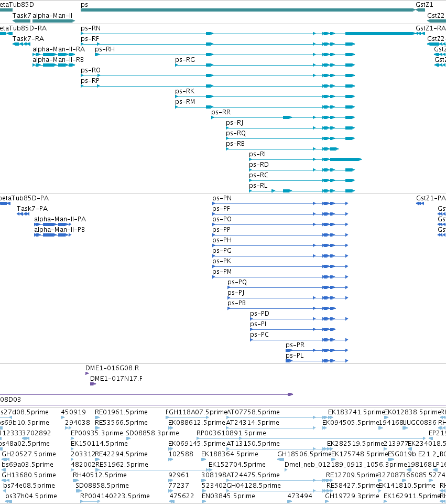
Task: Select the ps-PB protein label
Action: tap(237, 303)
